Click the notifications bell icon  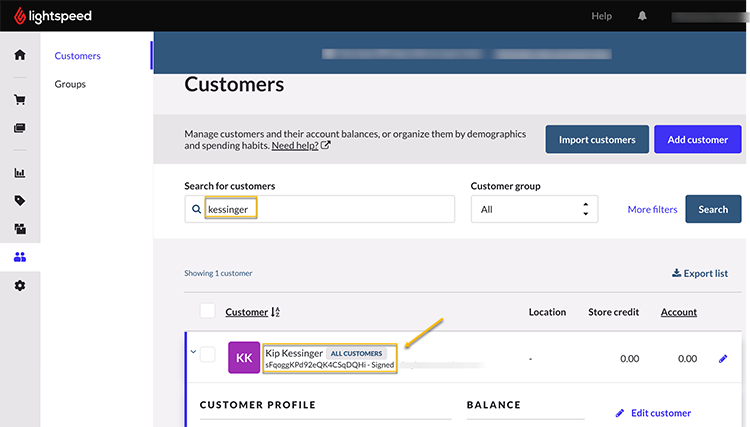[642, 16]
